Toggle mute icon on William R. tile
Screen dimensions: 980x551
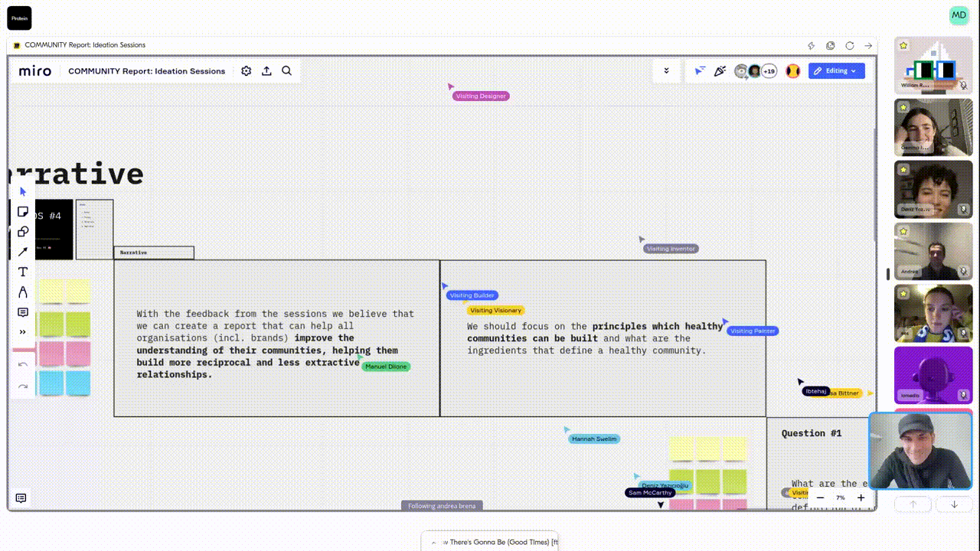point(964,84)
